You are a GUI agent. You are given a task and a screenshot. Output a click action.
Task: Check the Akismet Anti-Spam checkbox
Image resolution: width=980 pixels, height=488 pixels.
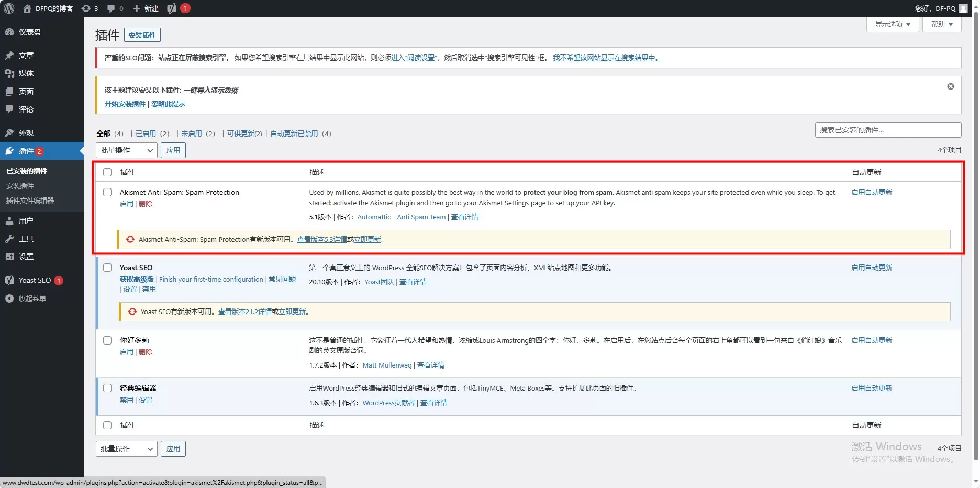(107, 192)
